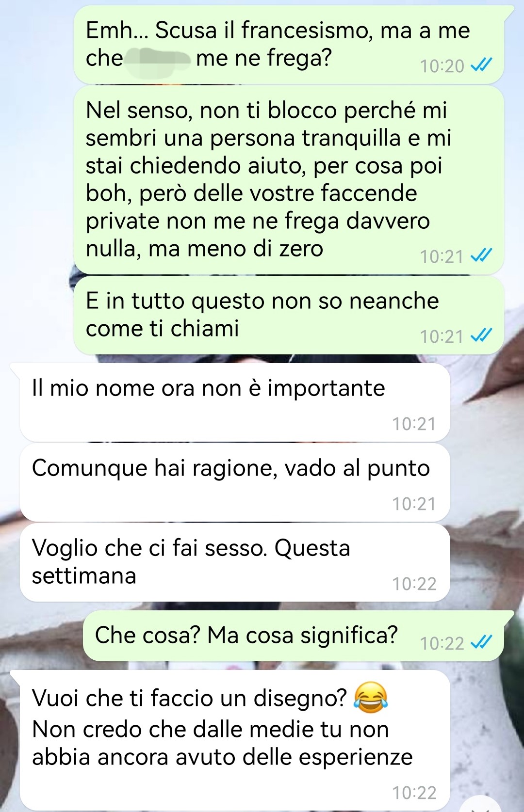The width and height of the screenshot is (524, 812).
Task: Select the received message ending 'Questa settimana'
Action: point(235,562)
